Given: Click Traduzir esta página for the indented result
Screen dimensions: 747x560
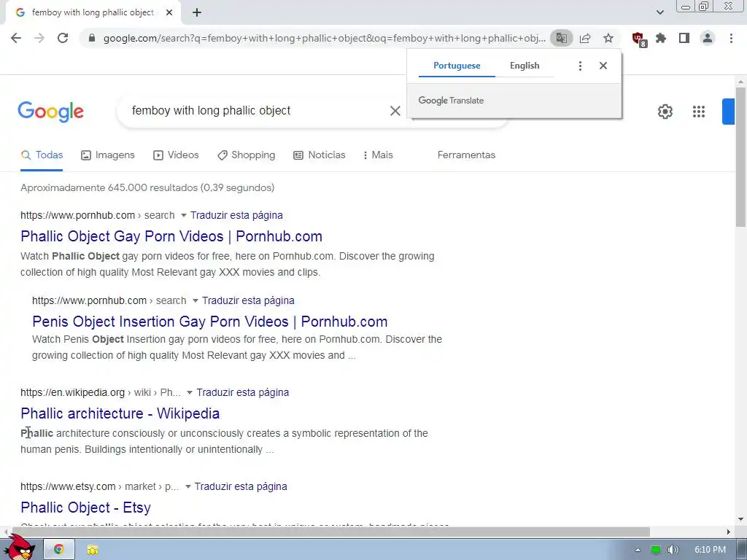Looking at the screenshot, I should [248, 301].
